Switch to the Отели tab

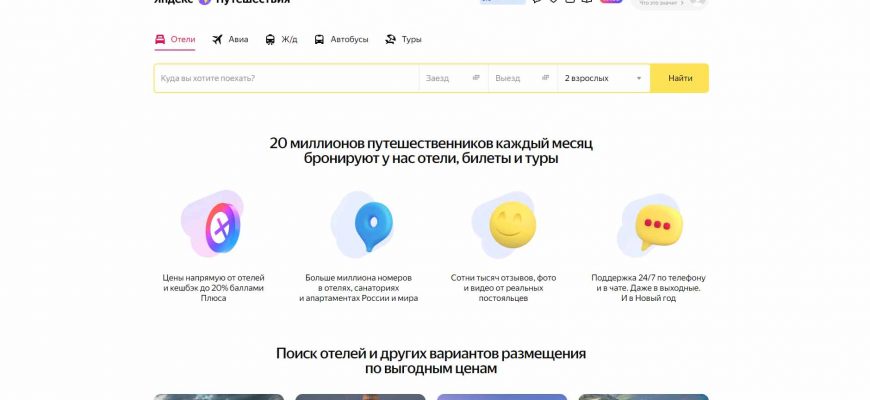[x=175, y=40]
